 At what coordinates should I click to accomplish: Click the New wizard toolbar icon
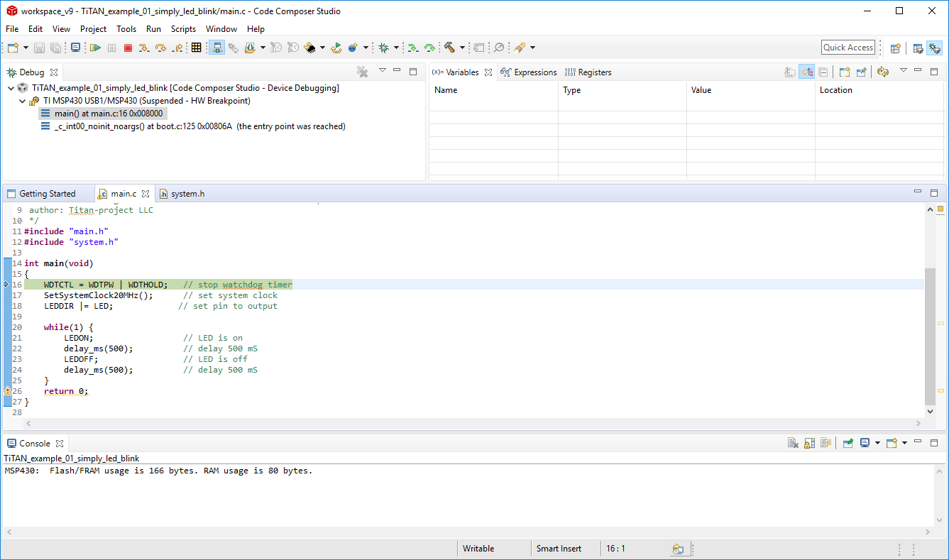tap(13, 48)
